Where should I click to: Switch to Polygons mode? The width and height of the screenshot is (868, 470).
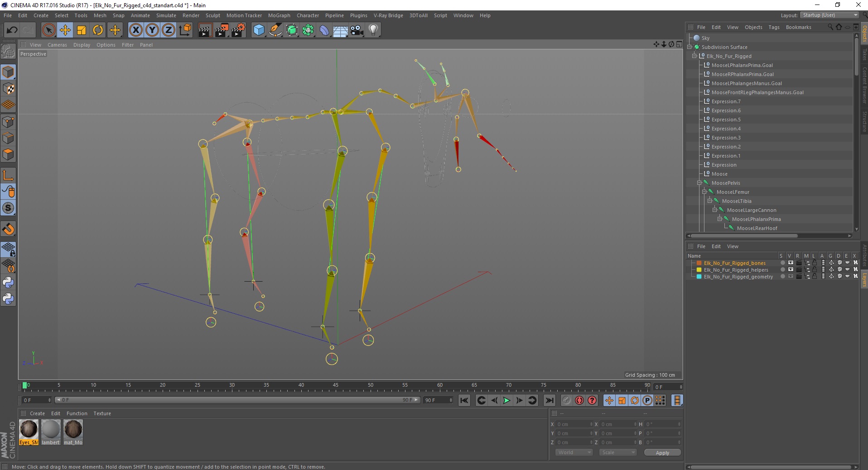tap(8, 154)
